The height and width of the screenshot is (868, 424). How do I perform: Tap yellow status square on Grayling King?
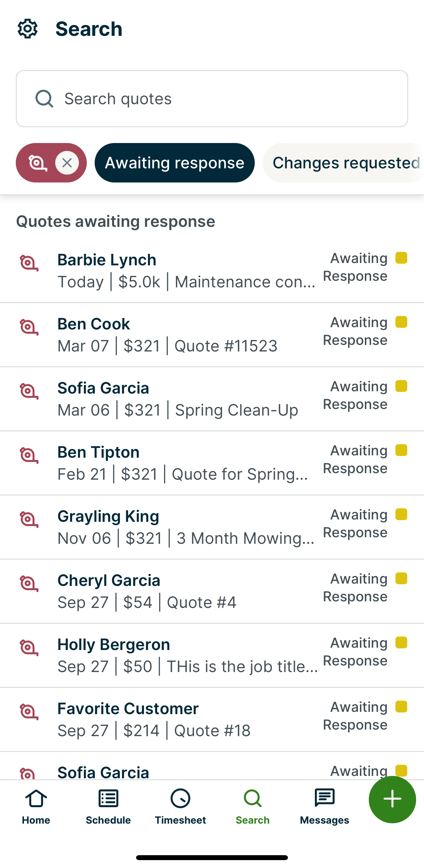click(x=401, y=515)
